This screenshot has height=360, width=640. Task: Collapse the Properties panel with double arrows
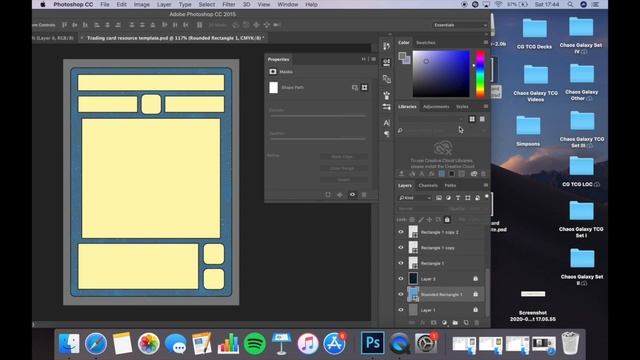coord(363,59)
